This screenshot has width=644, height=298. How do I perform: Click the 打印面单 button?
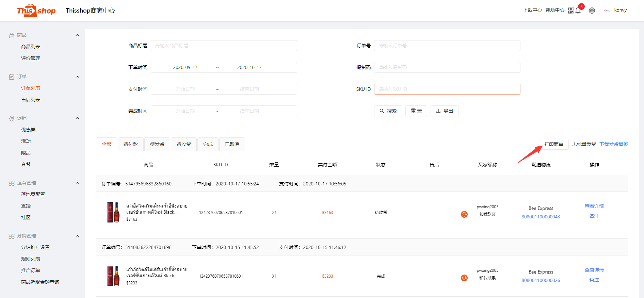pyautogui.click(x=553, y=144)
